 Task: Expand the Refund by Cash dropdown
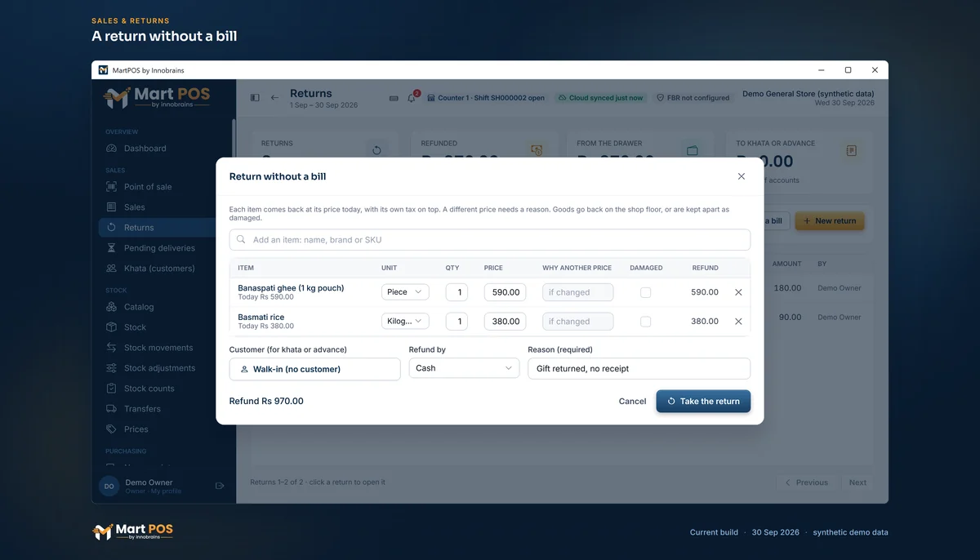click(x=464, y=368)
